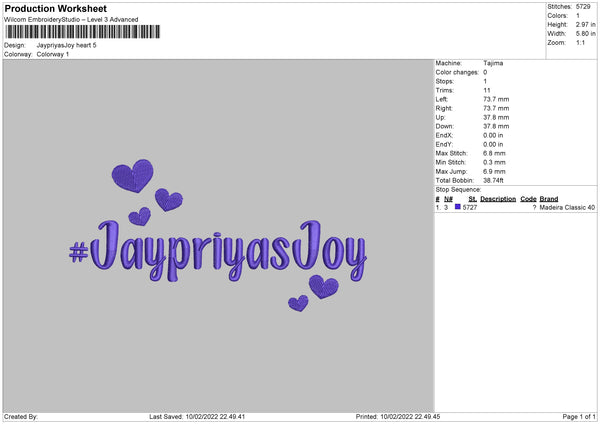Click the Stops value 1

pos(485,81)
